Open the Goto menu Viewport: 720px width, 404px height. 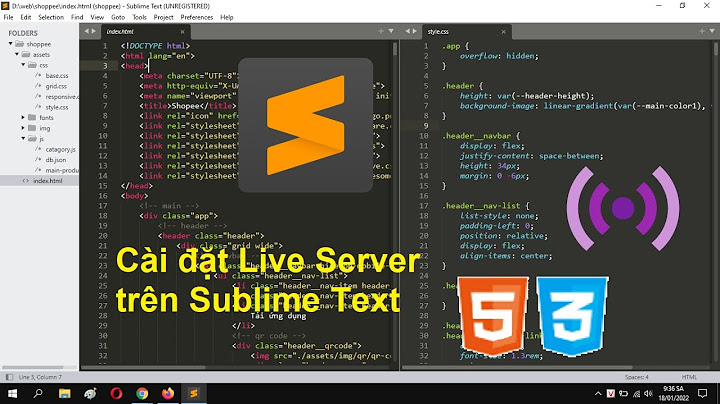click(118, 17)
